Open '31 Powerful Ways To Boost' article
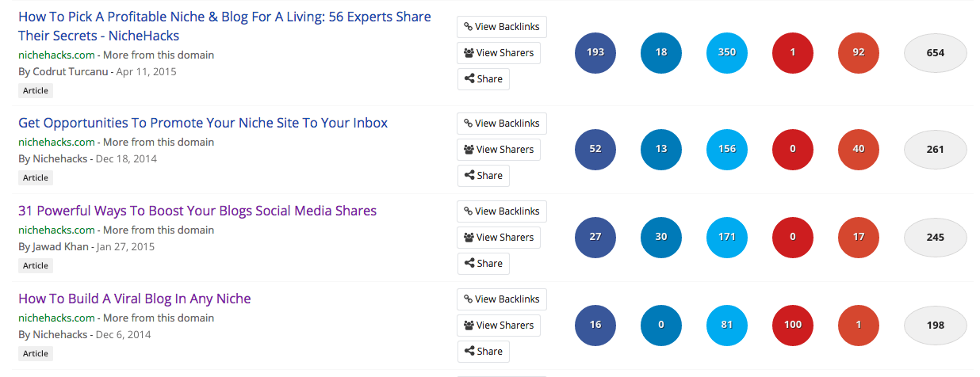The height and width of the screenshot is (377, 980). 197,211
